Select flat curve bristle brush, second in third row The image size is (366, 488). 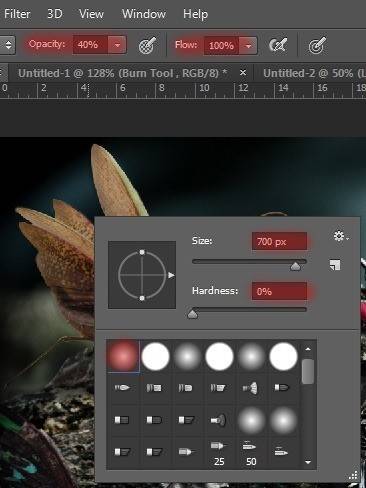click(x=154, y=420)
